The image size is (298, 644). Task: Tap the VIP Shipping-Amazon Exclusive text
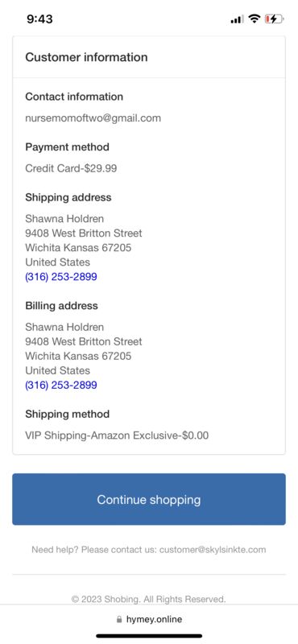(117, 436)
